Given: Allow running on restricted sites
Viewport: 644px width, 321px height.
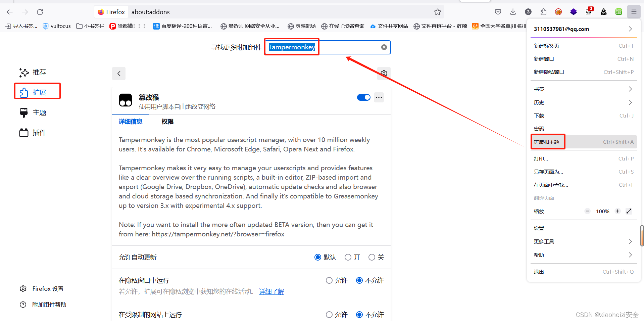Looking at the screenshot, I should 329,315.
